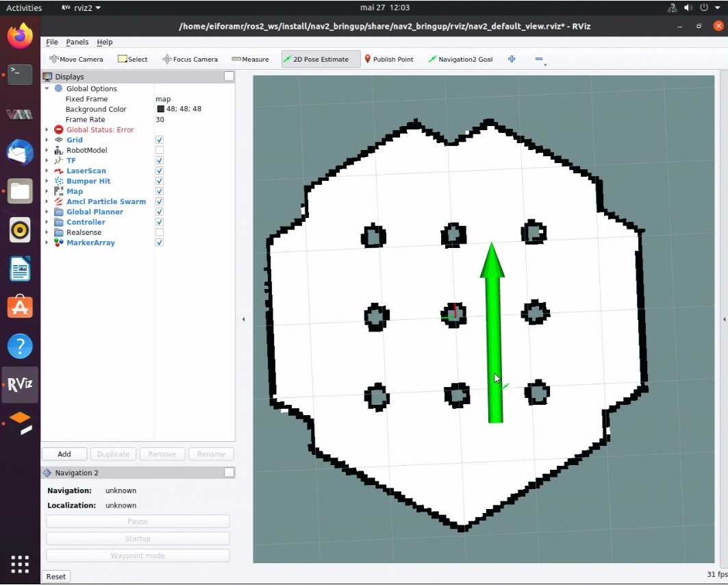Click the Background Color swatch value
The height and width of the screenshot is (585, 728).
[x=161, y=109]
